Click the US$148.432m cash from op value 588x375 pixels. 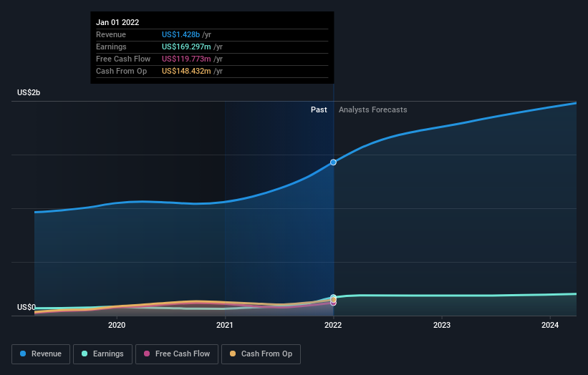pyautogui.click(x=186, y=71)
